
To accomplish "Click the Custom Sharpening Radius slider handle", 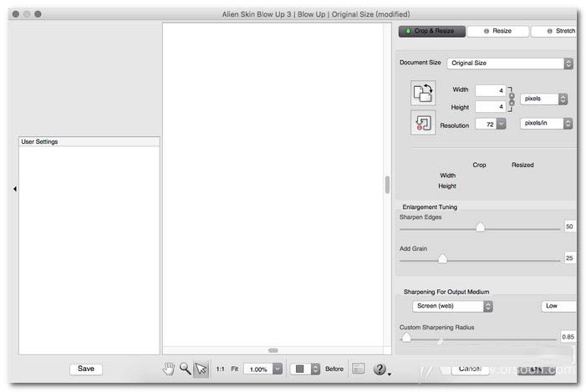I will tap(406, 338).
